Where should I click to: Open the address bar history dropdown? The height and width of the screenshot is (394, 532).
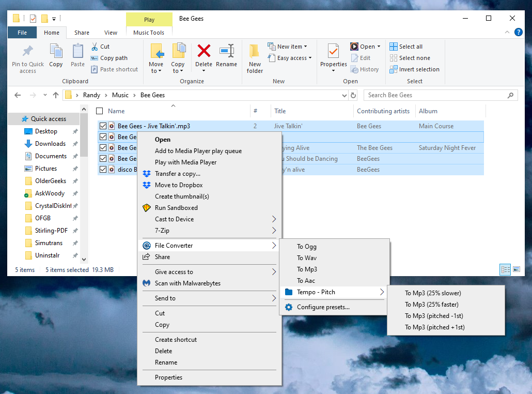click(x=345, y=96)
